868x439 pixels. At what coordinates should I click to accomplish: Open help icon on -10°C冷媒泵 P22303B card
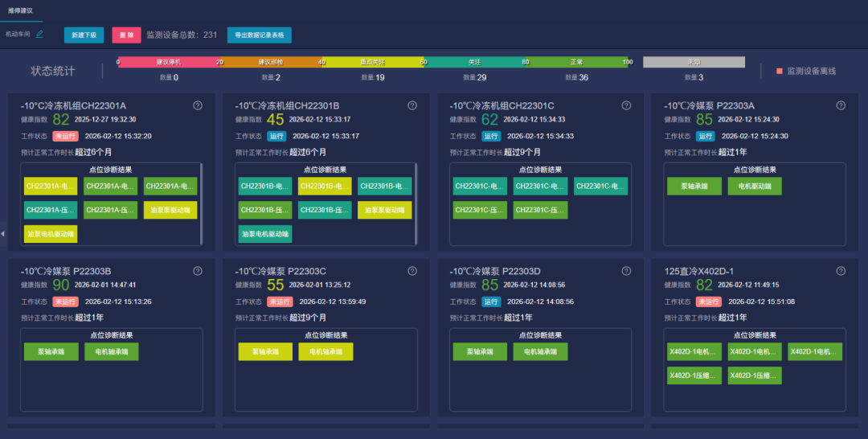tap(198, 271)
